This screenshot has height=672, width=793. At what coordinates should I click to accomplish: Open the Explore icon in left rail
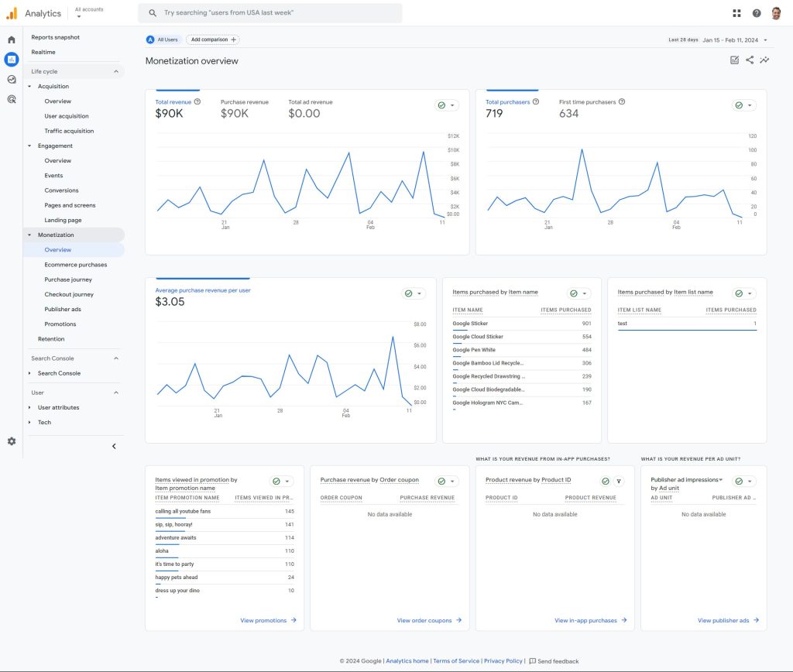[11, 80]
